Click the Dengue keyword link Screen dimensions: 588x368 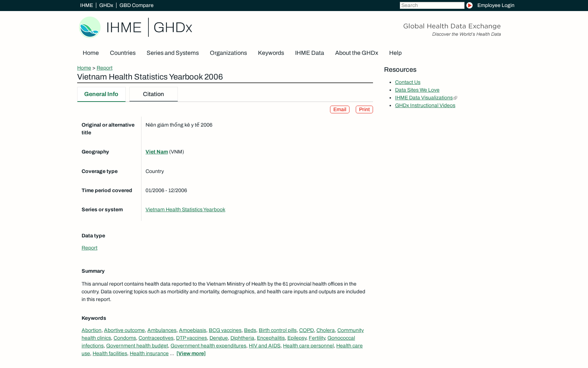pos(219,338)
